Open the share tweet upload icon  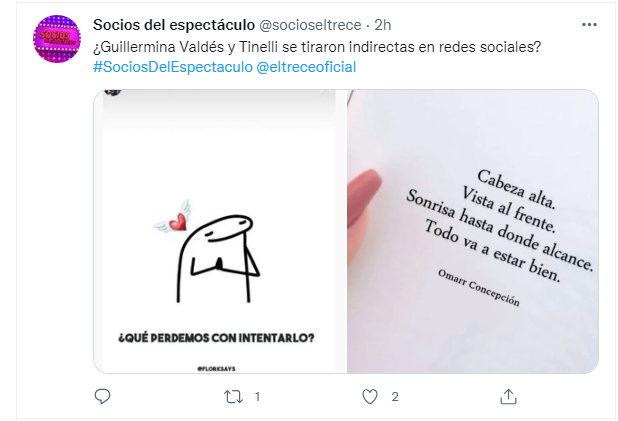[508, 396]
